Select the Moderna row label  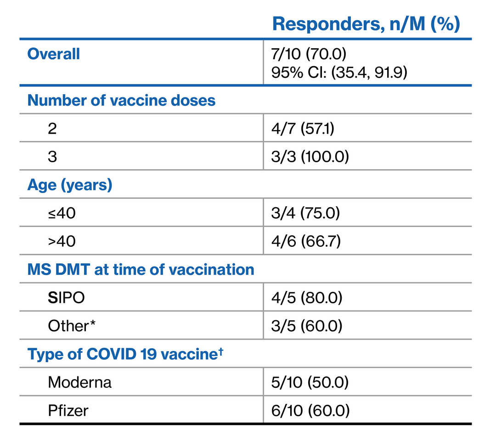(x=79, y=382)
